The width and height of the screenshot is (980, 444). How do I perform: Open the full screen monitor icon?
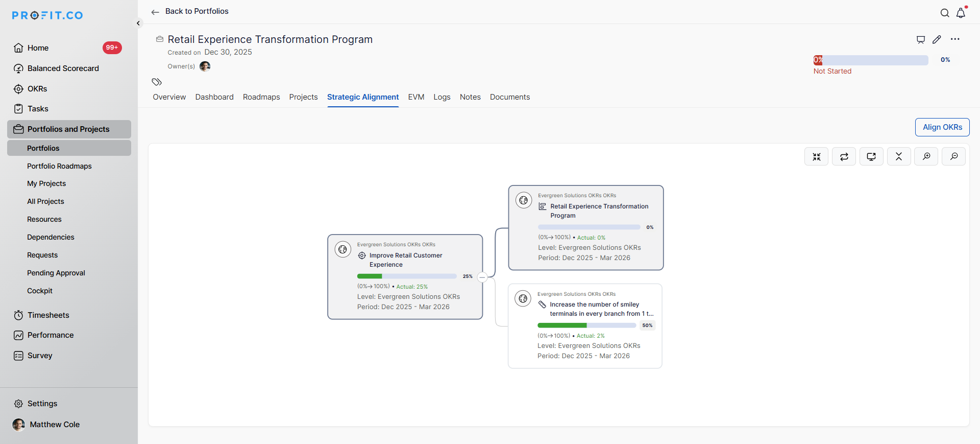point(871,156)
